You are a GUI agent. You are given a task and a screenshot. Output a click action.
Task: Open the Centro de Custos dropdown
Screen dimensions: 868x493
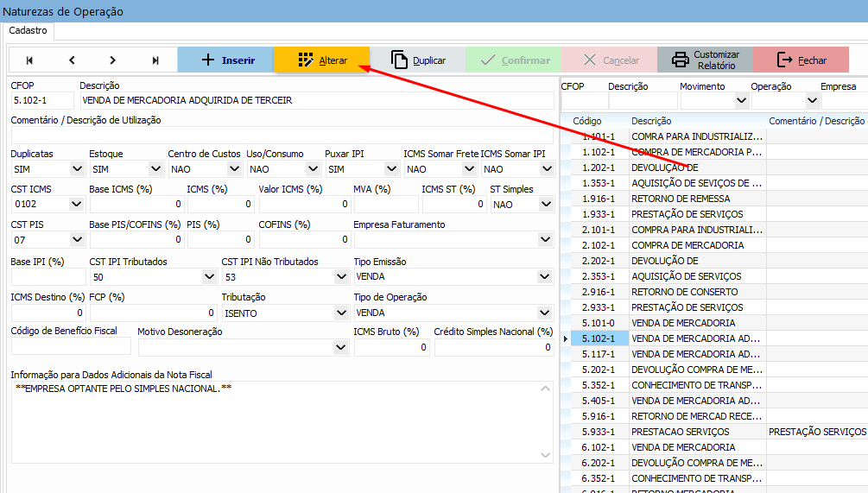pyautogui.click(x=234, y=168)
